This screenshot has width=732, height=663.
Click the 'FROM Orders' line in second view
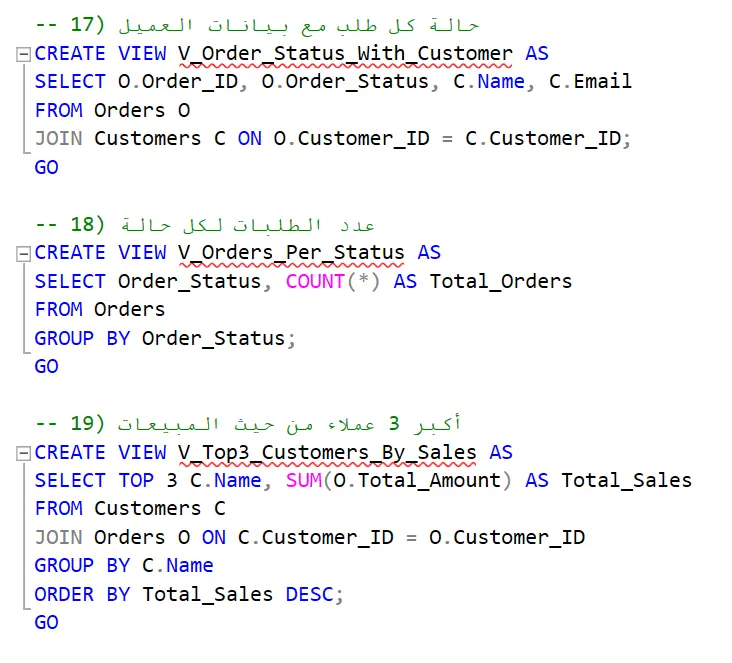click(100, 310)
